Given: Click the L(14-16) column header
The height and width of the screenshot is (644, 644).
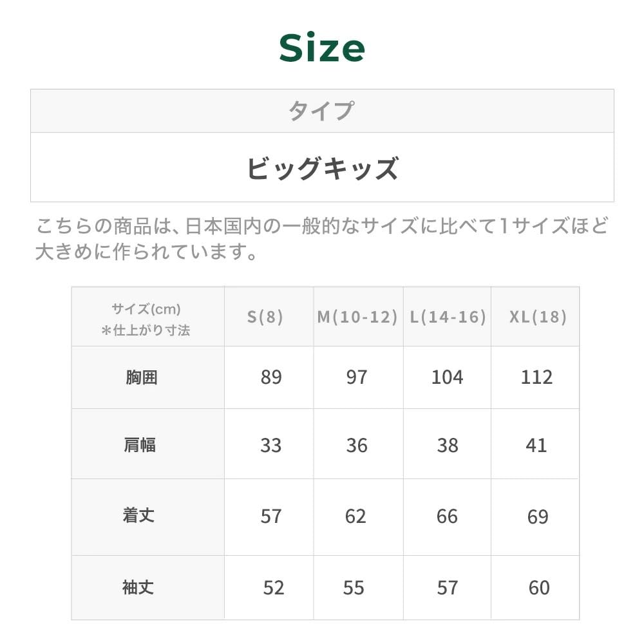Looking at the screenshot, I should [x=448, y=317].
